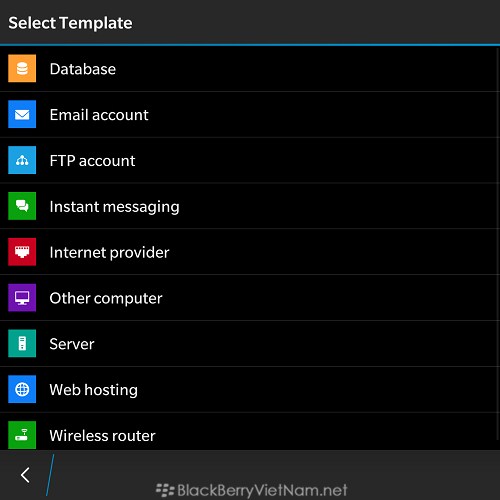Image resolution: width=500 pixels, height=500 pixels.
Task: Select Other computer template text
Action: click(x=106, y=298)
